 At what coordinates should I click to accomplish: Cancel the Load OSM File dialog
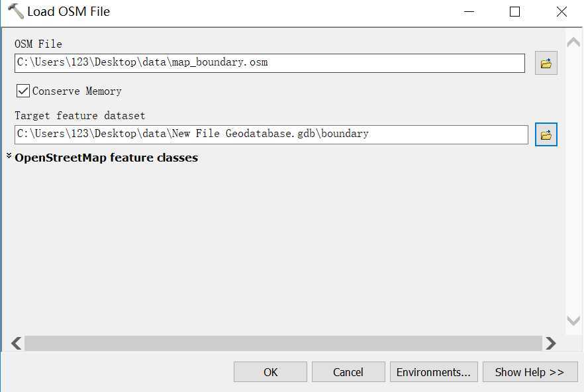[348, 372]
